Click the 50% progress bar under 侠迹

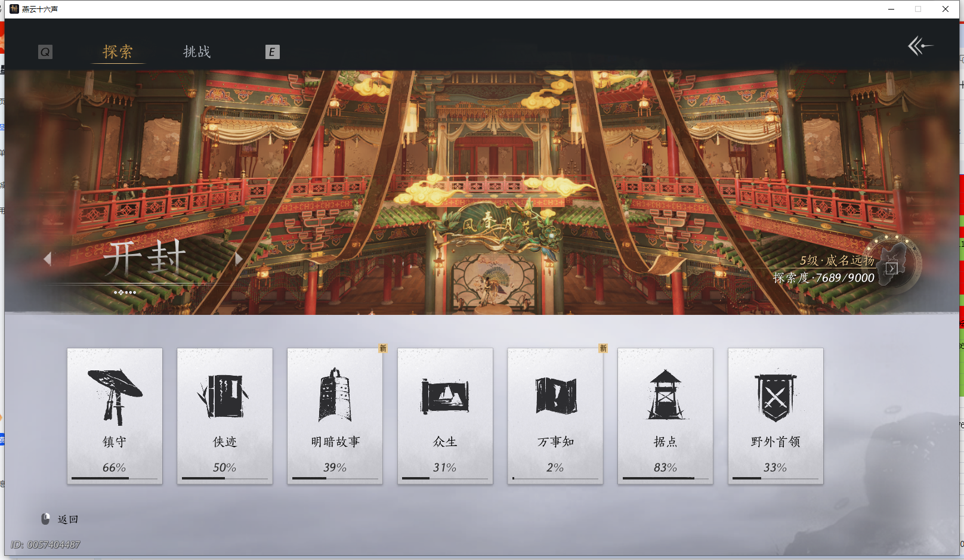(x=225, y=478)
